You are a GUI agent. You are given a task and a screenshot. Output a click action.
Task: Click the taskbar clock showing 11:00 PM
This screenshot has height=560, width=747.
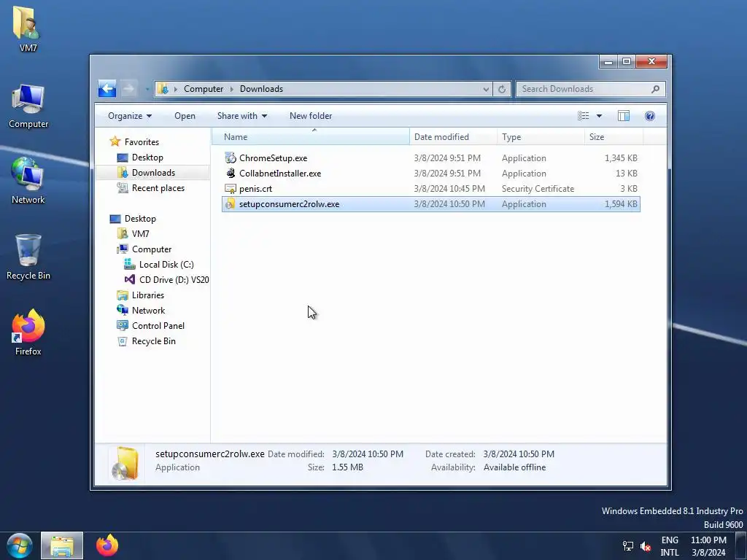[x=708, y=545]
